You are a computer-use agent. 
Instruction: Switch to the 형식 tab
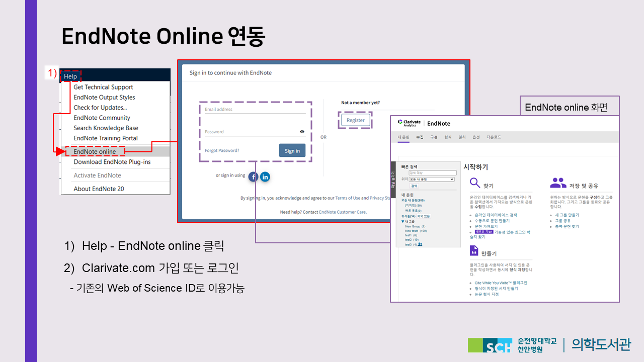click(x=448, y=137)
